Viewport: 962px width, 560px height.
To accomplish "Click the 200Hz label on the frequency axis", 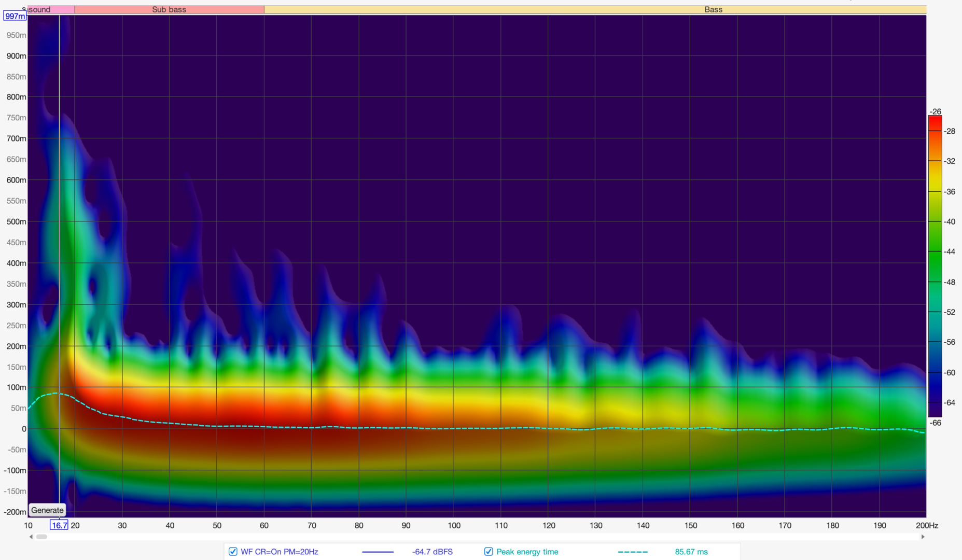I will (x=926, y=525).
